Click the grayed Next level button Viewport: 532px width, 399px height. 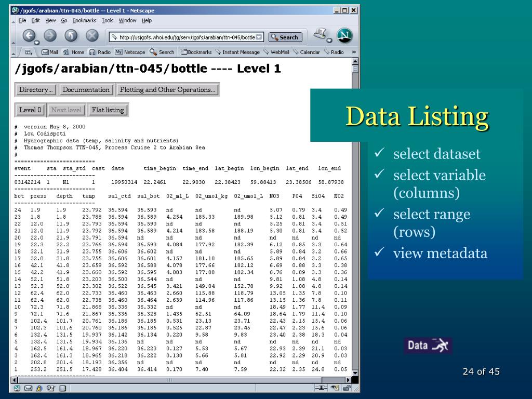[x=66, y=110]
